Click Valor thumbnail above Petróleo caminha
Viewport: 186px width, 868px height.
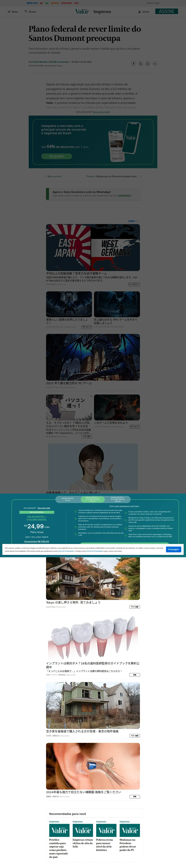59,831
